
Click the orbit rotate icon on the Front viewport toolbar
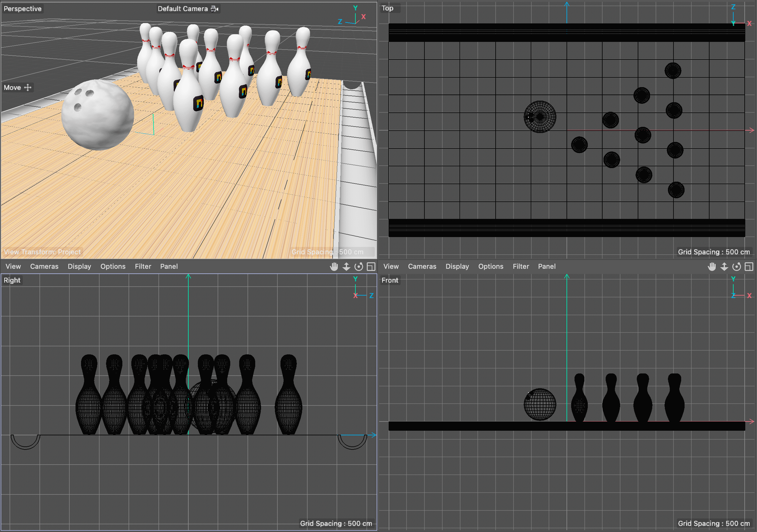tap(737, 267)
